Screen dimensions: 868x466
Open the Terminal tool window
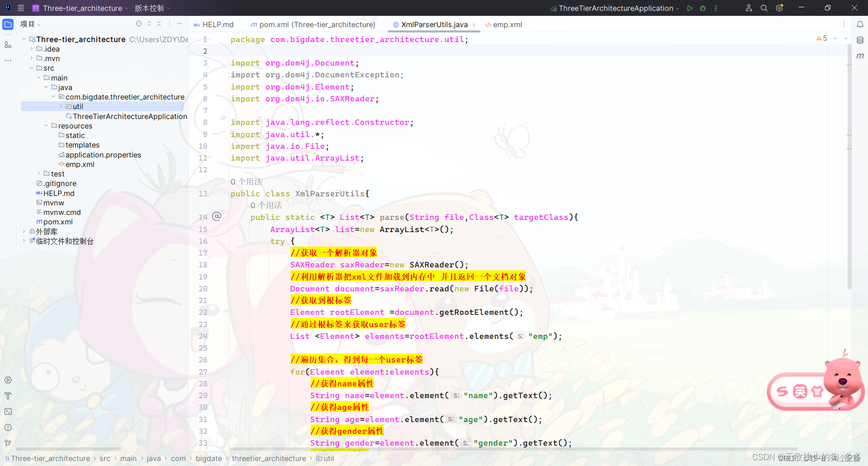pos(8,412)
